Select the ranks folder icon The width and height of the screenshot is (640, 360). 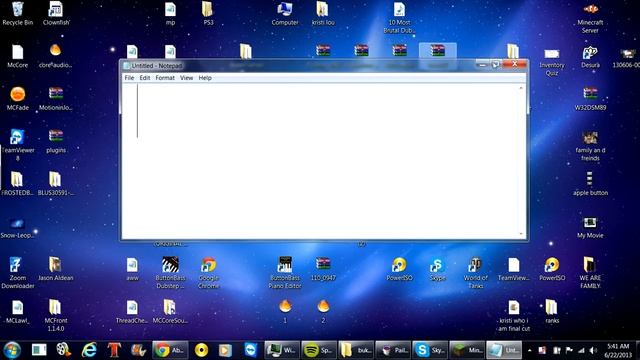coord(552,312)
